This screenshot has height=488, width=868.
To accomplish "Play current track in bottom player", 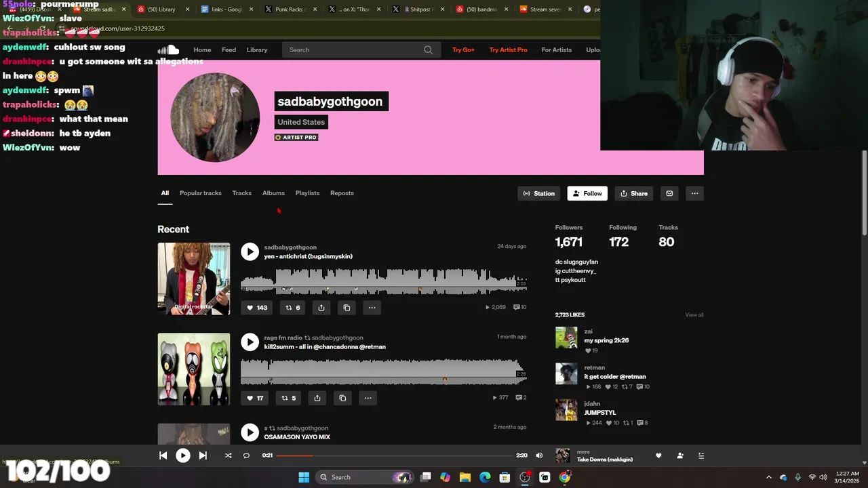I will [x=183, y=455].
